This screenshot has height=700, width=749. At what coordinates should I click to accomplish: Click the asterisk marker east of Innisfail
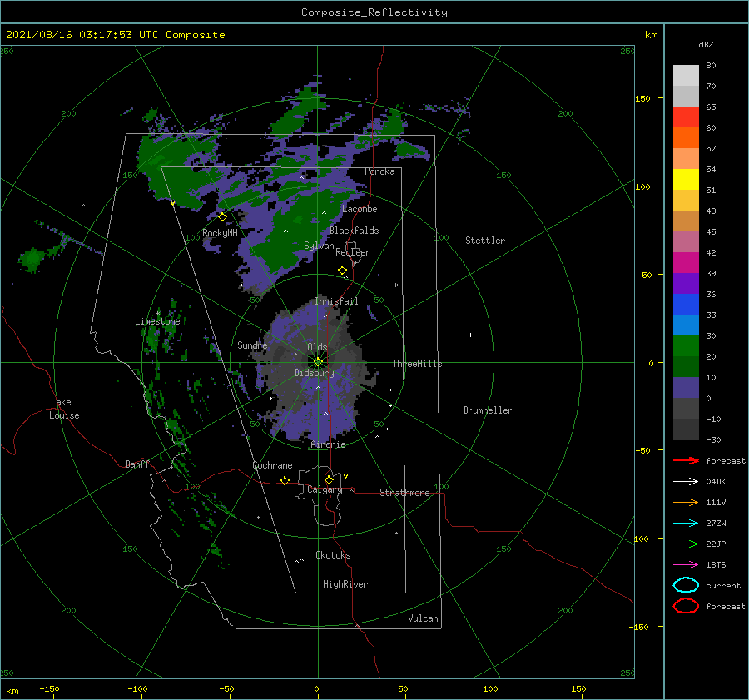coord(395,285)
